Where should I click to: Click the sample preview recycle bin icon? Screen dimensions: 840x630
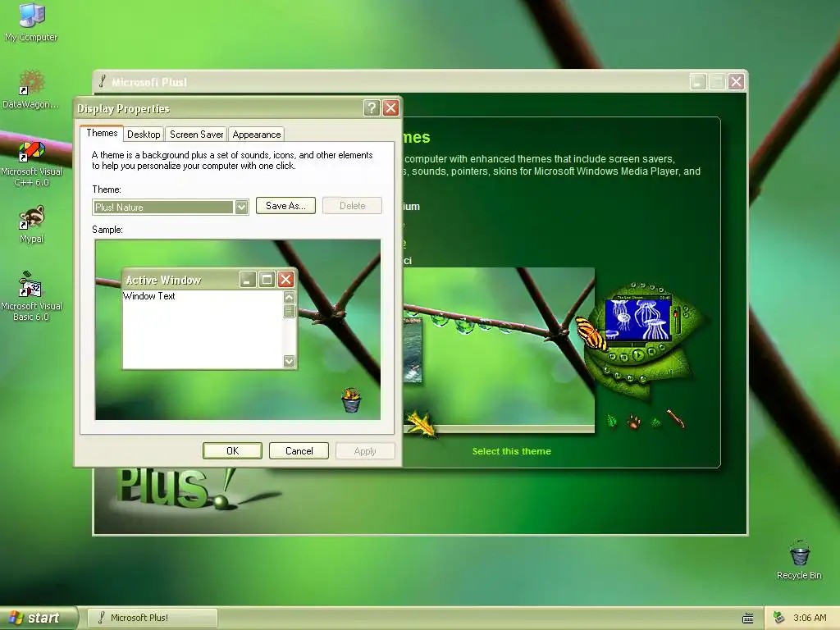tap(351, 399)
